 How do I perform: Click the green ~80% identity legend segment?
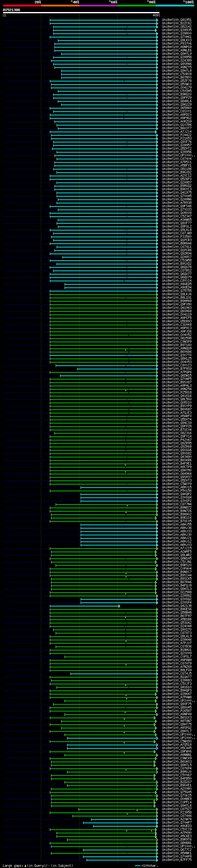pyautogui.click(x=136, y=6)
